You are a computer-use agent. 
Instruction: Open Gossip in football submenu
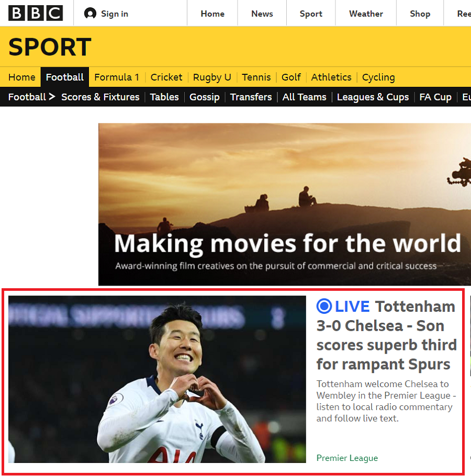205,97
